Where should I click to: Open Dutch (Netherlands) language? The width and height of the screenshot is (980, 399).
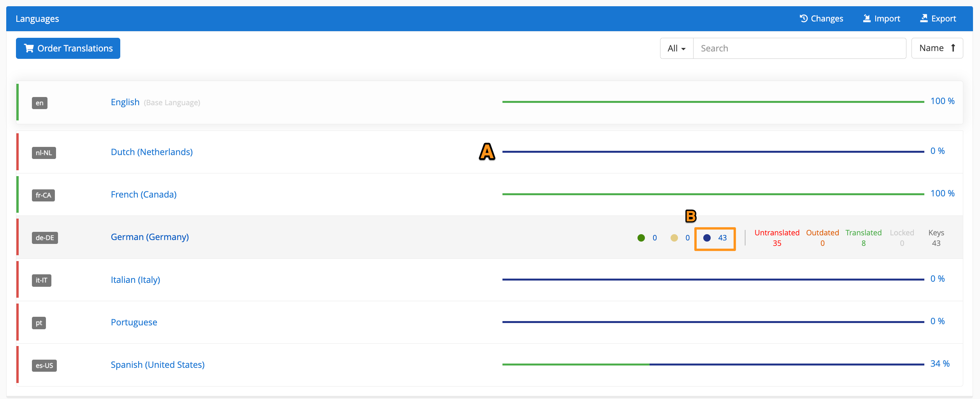click(x=152, y=152)
